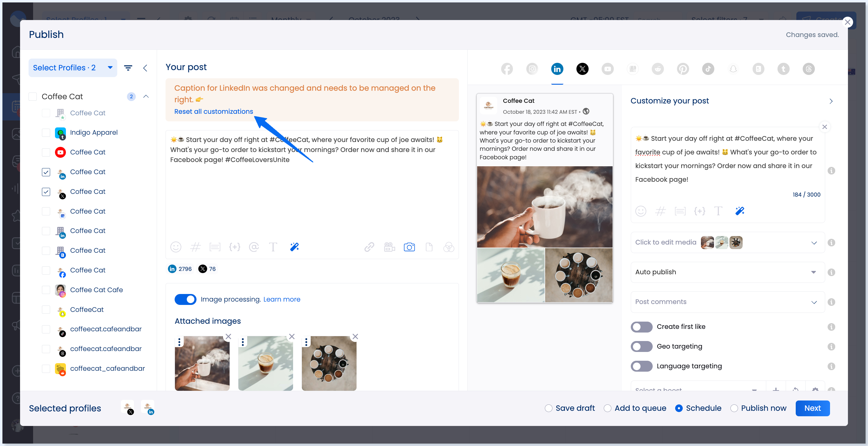Click the camera icon to add images
Image resolution: width=868 pixels, height=446 pixels.
point(409,247)
